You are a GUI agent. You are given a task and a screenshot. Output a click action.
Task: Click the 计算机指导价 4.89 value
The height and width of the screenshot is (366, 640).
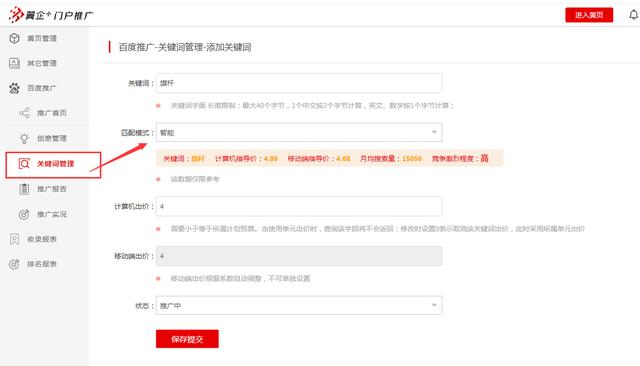271,159
